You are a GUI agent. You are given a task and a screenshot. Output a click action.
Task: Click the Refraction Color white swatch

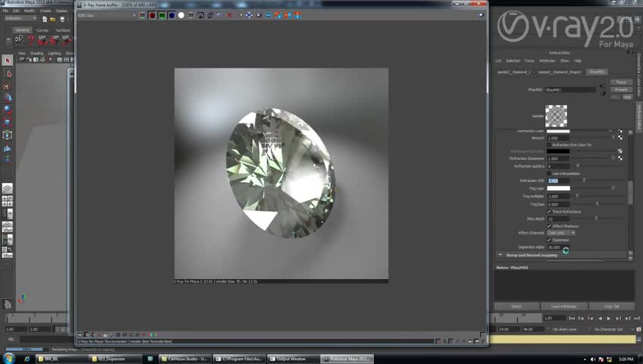click(x=558, y=131)
